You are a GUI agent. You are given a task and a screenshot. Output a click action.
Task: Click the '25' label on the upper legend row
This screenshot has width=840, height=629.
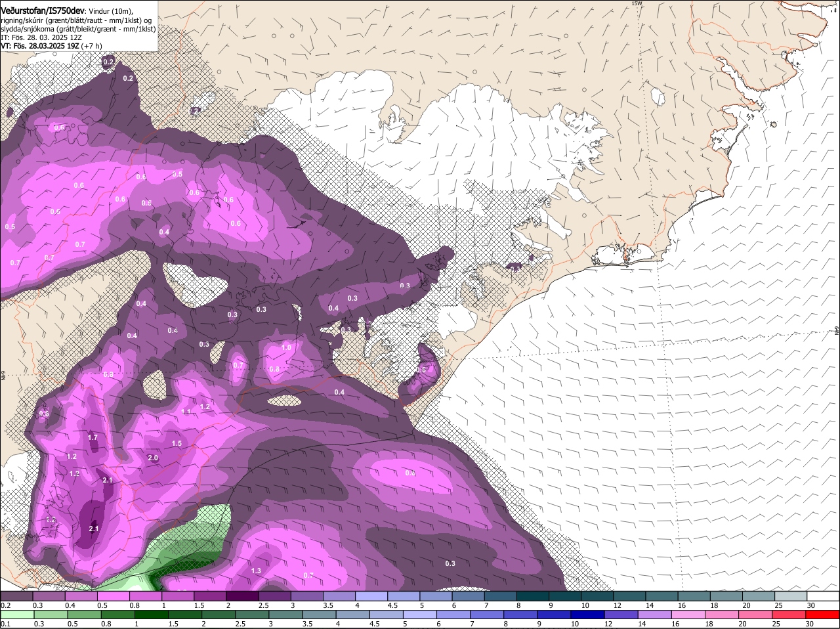click(x=779, y=605)
